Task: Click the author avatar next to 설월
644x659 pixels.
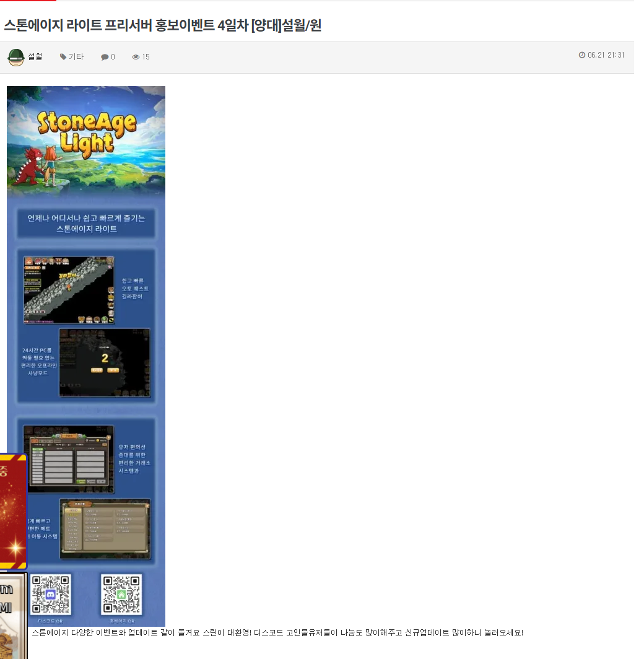Action: click(16, 57)
